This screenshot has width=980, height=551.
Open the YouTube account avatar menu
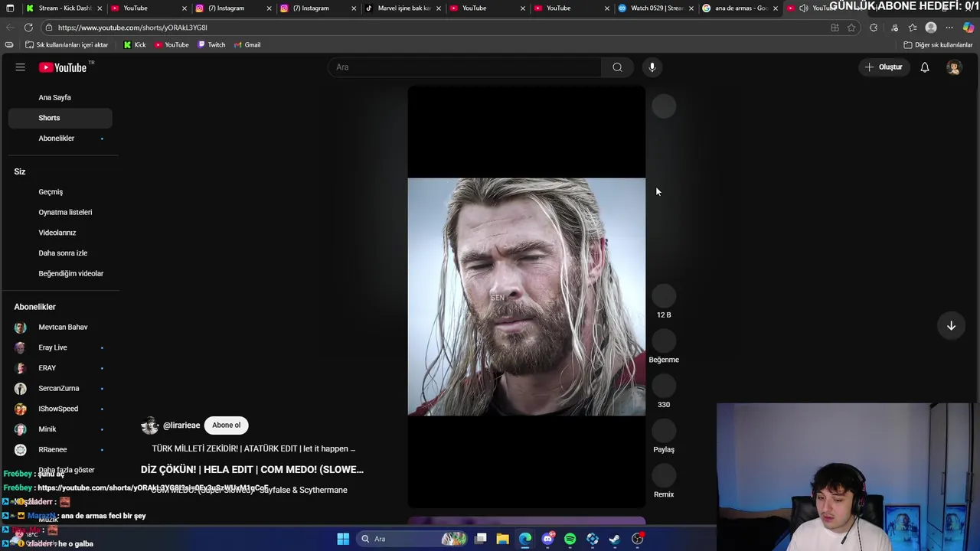pos(953,67)
